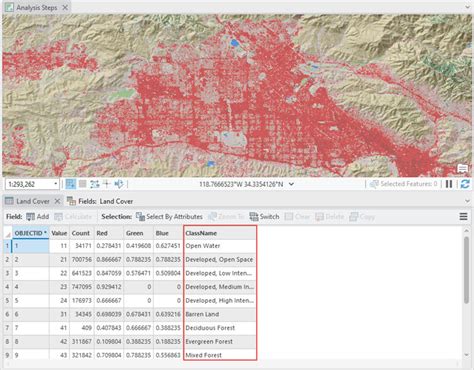The height and width of the screenshot is (370, 474).
Task: Click the map pop-up icon at corner
Action: click(462, 169)
